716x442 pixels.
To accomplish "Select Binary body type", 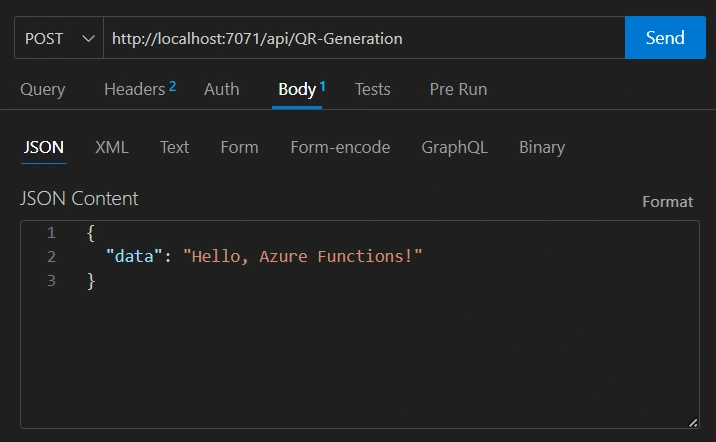I will (542, 147).
